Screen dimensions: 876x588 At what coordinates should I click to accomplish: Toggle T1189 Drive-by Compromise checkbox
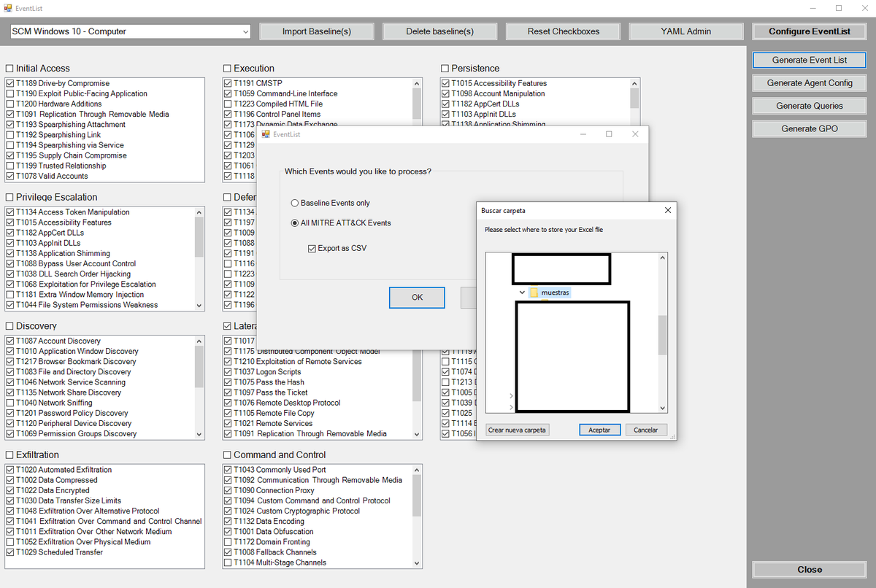10,84
